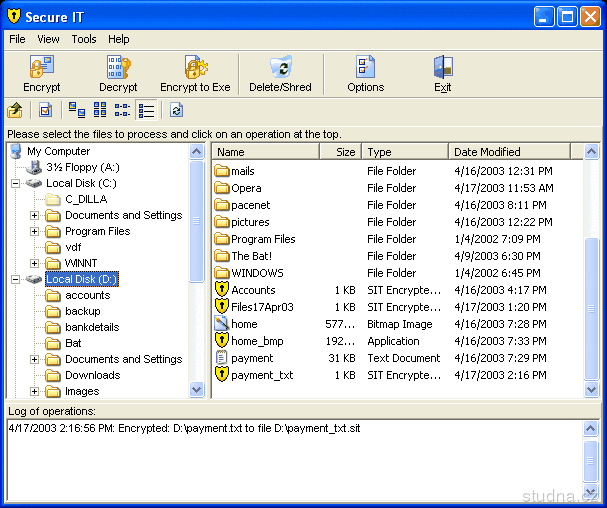Image resolution: width=607 pixels, height=508 pixels.
Task: Switch to large icons view
Action: [x=77, y=110]
